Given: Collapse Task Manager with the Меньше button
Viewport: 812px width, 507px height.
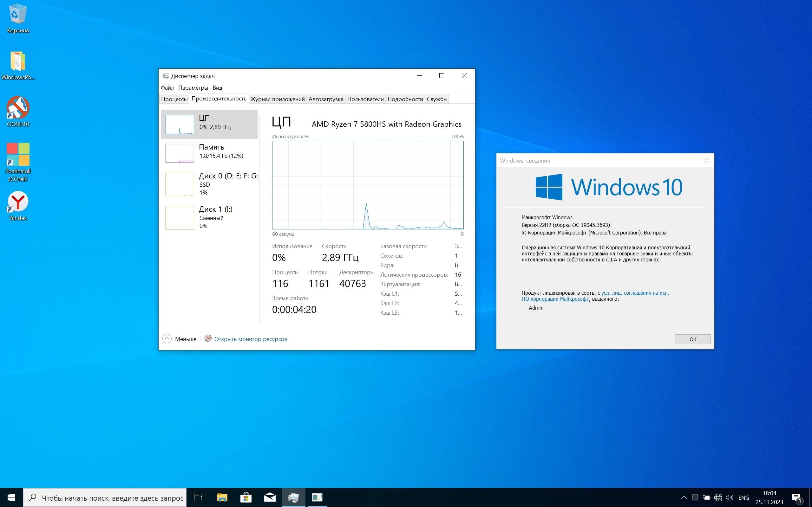Looking at the screenshot, I should 180,339.
